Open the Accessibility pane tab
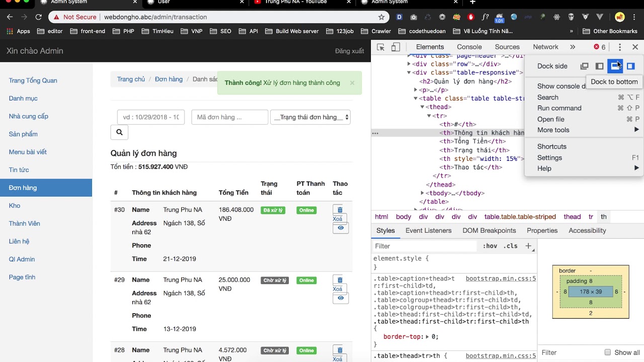Image resolution: width=644 pixels, height=362 pixels. tap(587, 230)
